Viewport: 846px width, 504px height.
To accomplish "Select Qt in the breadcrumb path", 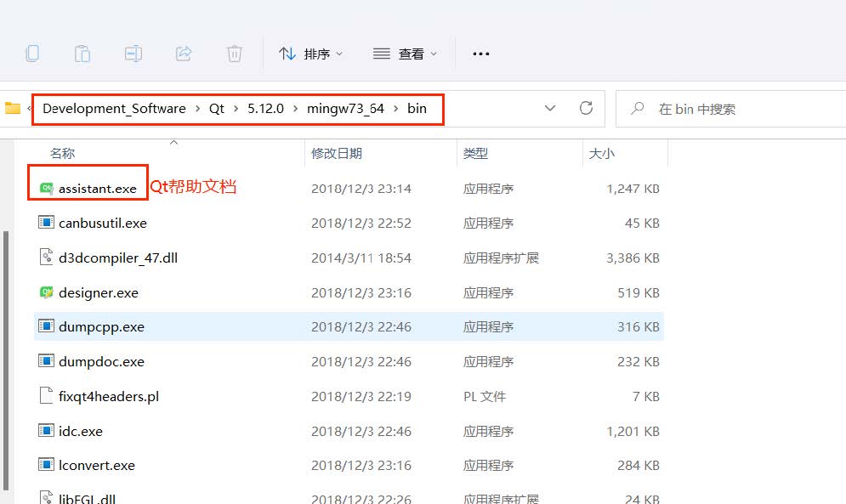I will [216, 109].
